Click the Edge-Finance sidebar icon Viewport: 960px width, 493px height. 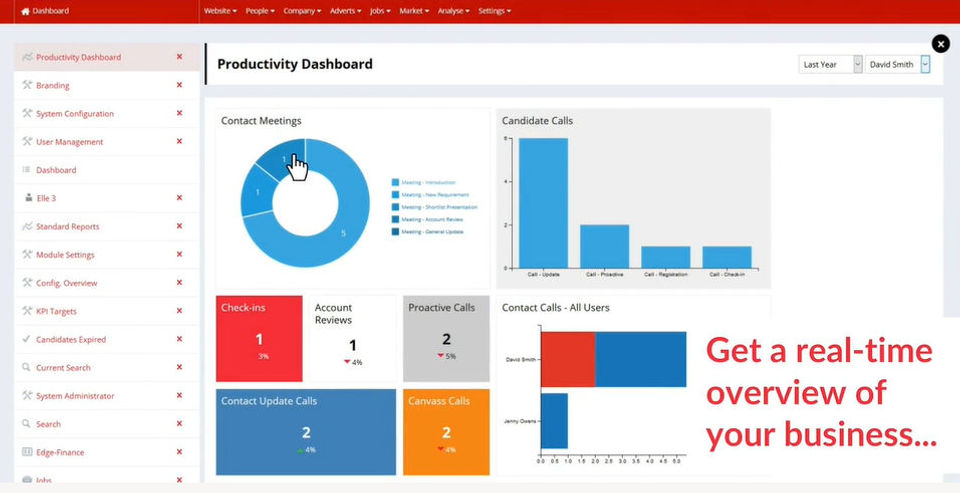27,452
